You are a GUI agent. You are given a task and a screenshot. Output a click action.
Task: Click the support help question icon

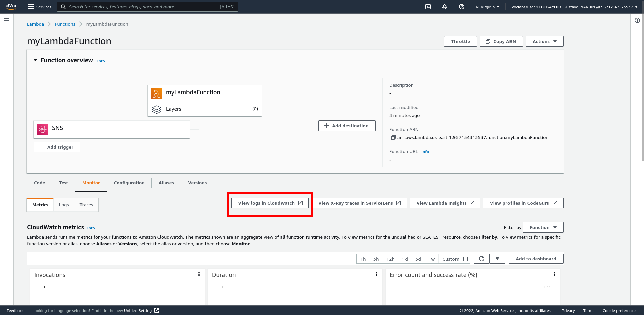[x=462, y=7]
